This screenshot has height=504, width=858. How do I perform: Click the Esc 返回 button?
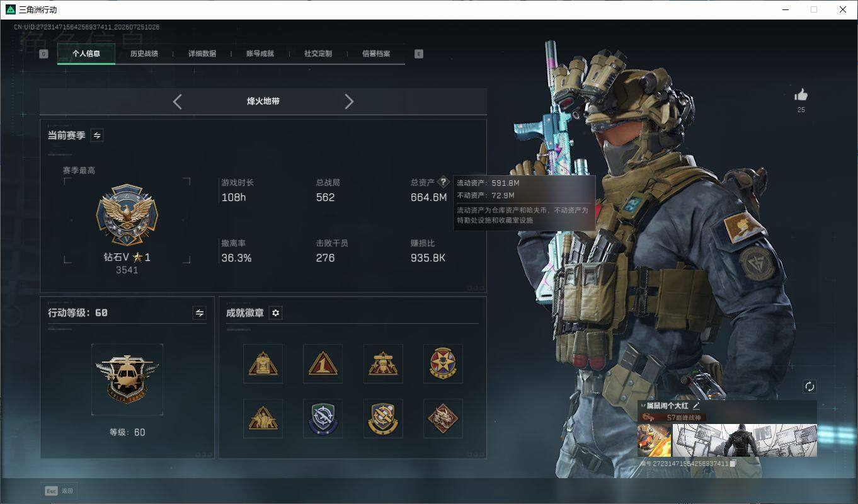pyautogui.click(x=59, y=491)
